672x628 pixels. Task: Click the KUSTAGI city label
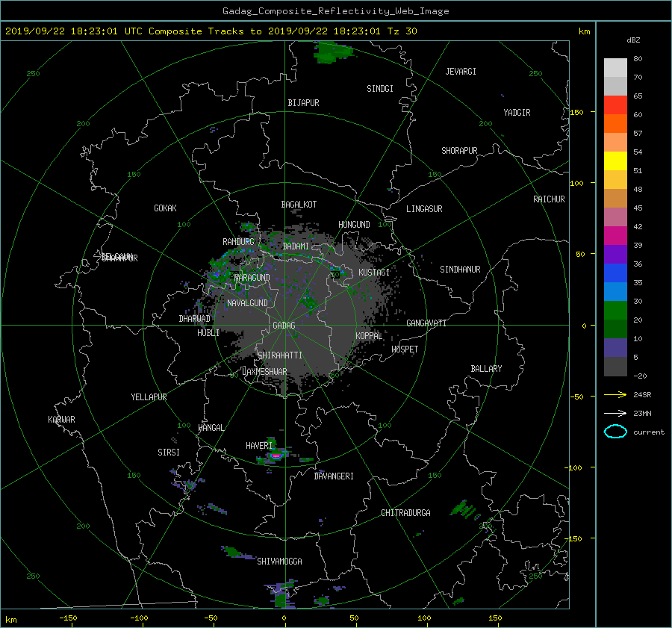tap(374, 273)
